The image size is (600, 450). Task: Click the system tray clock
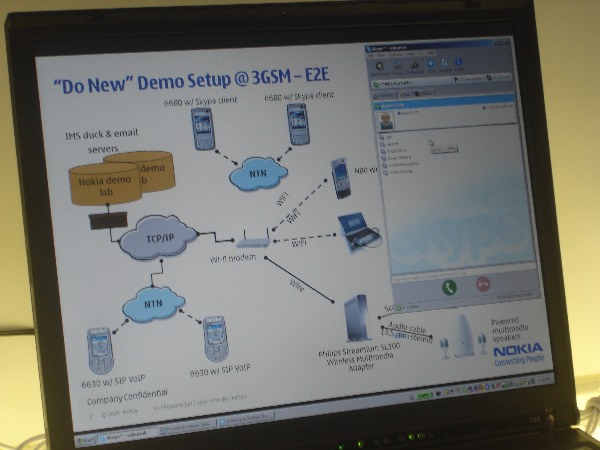[544, 380]
